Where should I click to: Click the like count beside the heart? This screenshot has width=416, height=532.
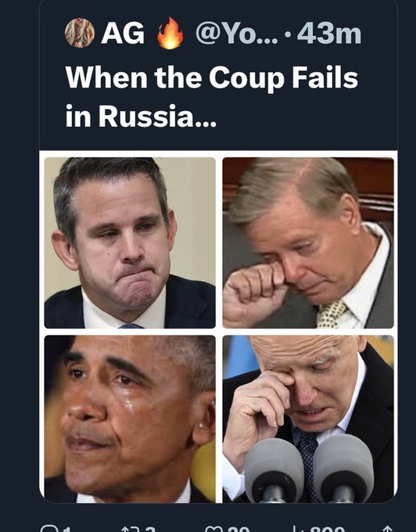[x=238, y=530]
